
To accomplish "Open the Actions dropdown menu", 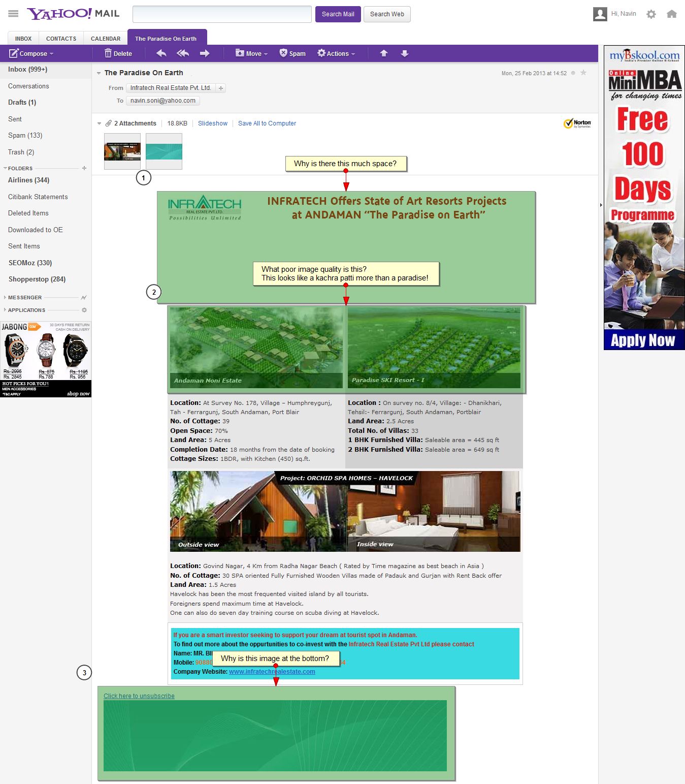I will pos(336,53).
